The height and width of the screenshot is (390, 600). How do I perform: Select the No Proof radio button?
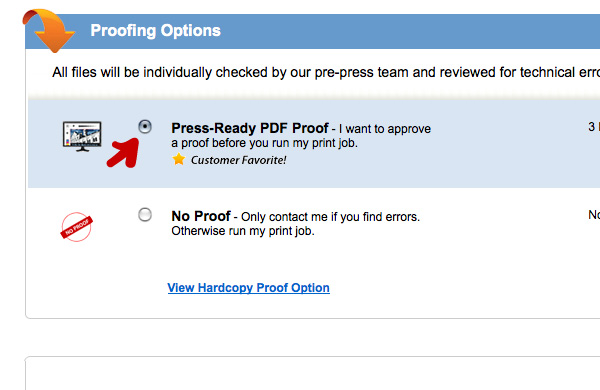pyautogui.click(x=145, y=215)
